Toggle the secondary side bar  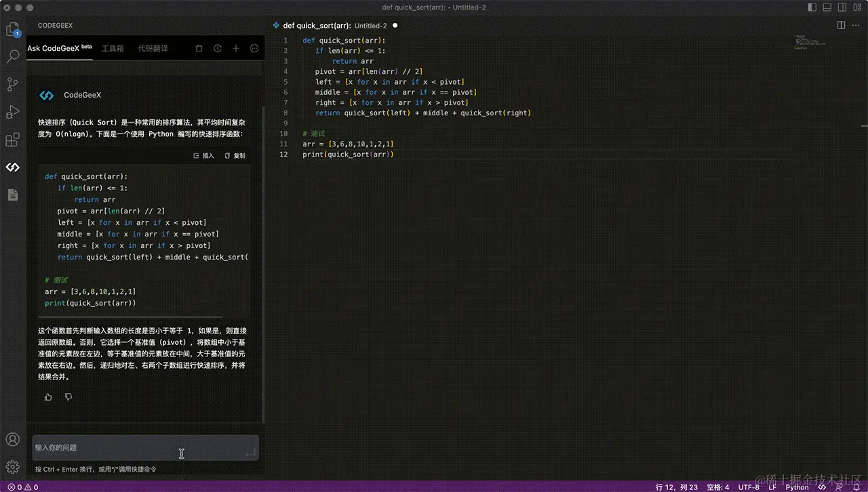click(x=842, y=7)
